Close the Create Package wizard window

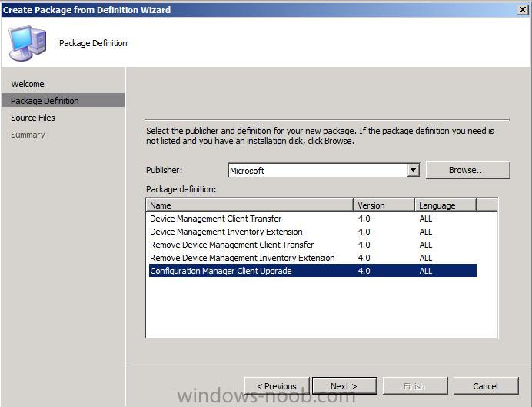click(523, 9)
